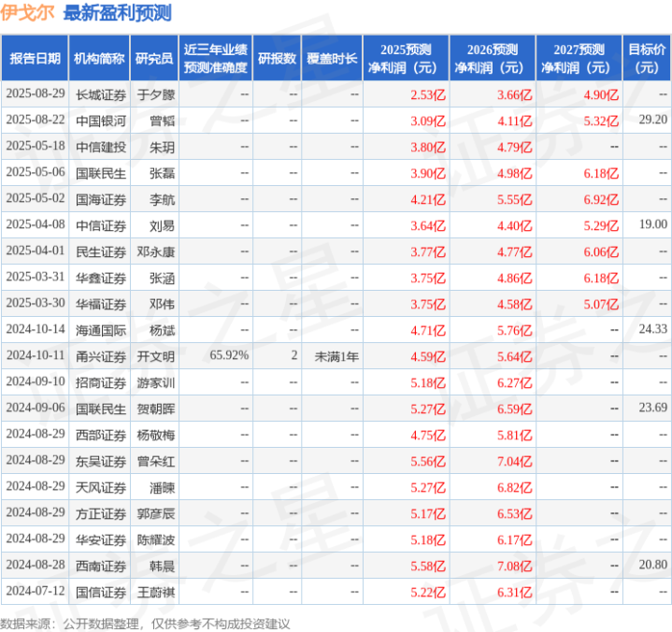This screenshot has height=632, width=672.
Task: Click the 2025-05-06 date cell
Action: [x=36, y=172]
